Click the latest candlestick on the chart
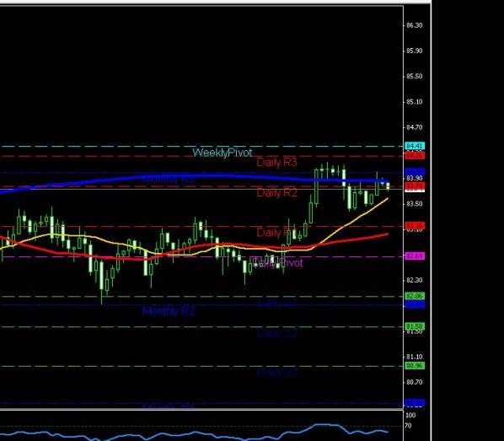 click(x=388, y=186)
